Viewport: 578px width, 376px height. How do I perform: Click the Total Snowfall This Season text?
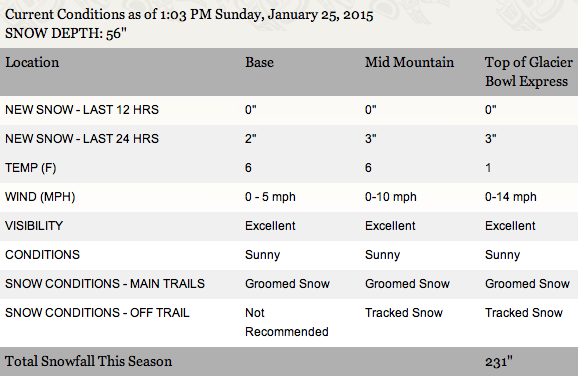coord(88,361)
